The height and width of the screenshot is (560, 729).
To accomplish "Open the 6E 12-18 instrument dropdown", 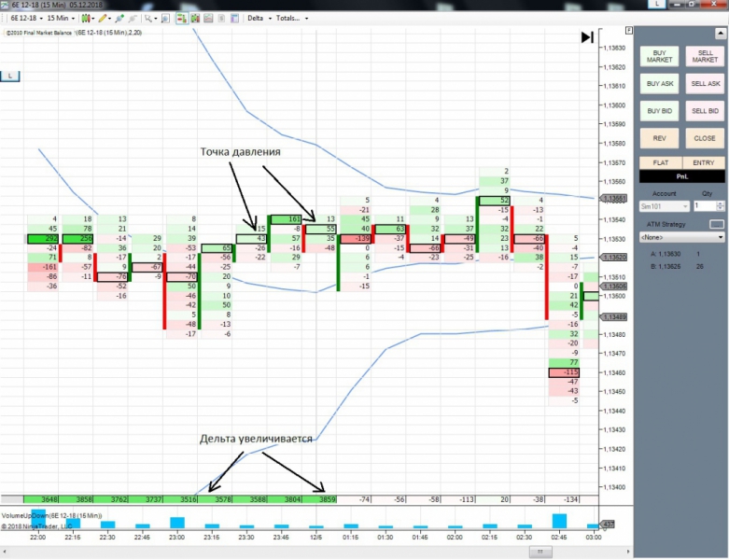I will pyautogui.click(x=26, y=18).
